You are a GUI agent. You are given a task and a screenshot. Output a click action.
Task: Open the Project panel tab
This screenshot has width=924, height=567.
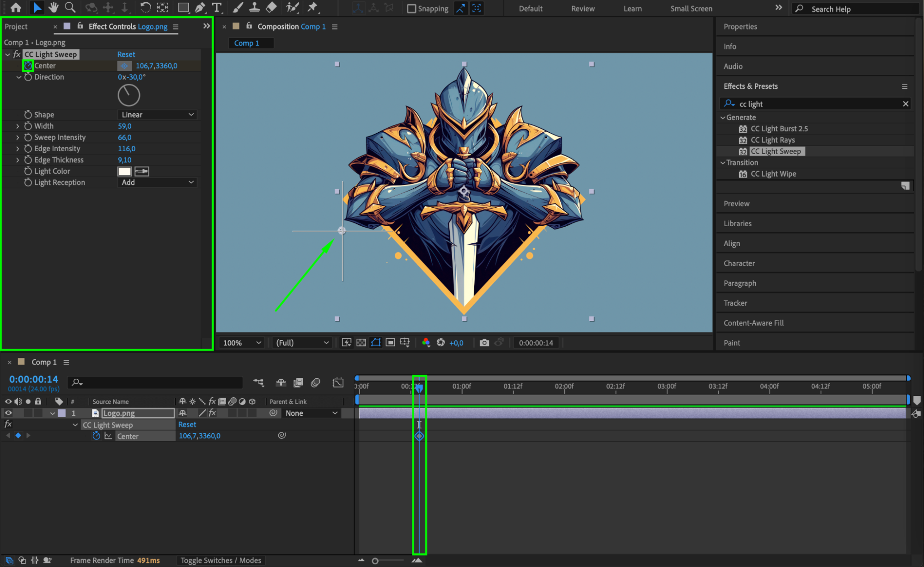[16, 27]
